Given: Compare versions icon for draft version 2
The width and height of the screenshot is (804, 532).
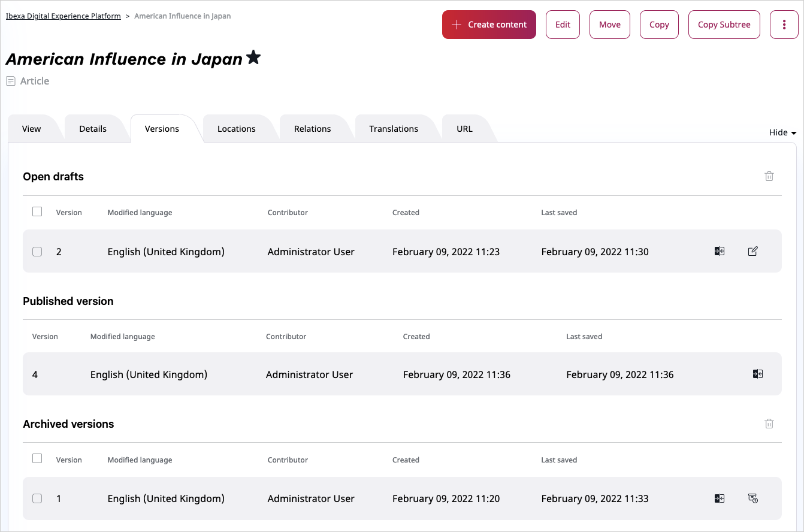Looking at the screenshot, I should tap(720, 251).
